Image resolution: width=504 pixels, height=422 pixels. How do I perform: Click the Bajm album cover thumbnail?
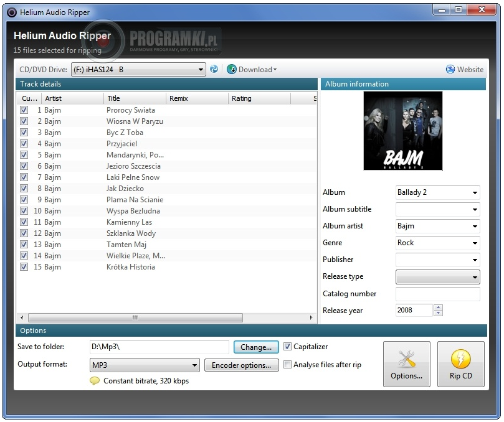click(x=402, y=131)
